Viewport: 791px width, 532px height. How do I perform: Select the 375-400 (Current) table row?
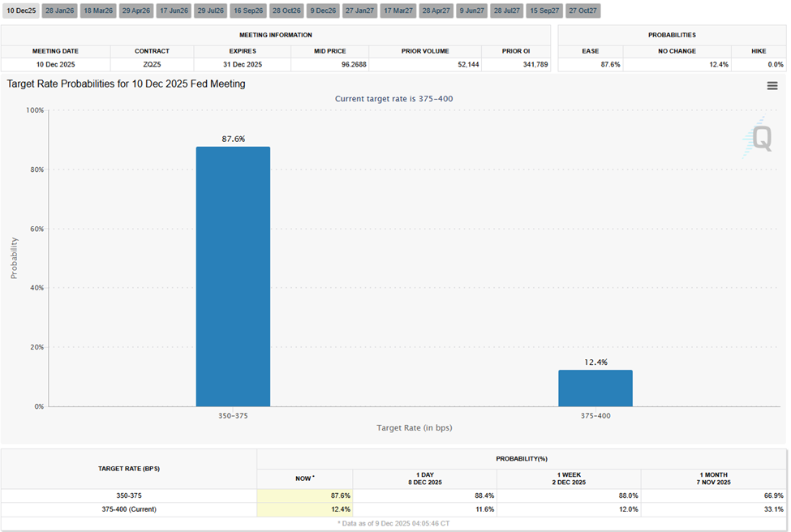(131, 509)
